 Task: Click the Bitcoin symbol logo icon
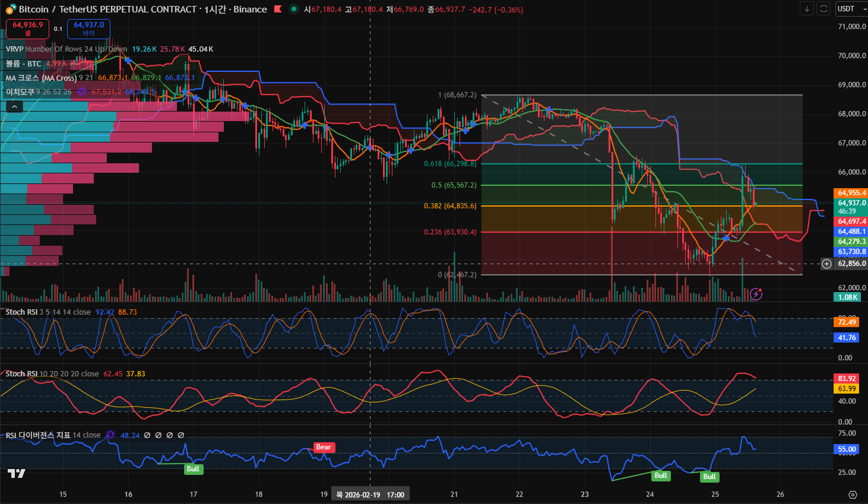pos(11,9)
